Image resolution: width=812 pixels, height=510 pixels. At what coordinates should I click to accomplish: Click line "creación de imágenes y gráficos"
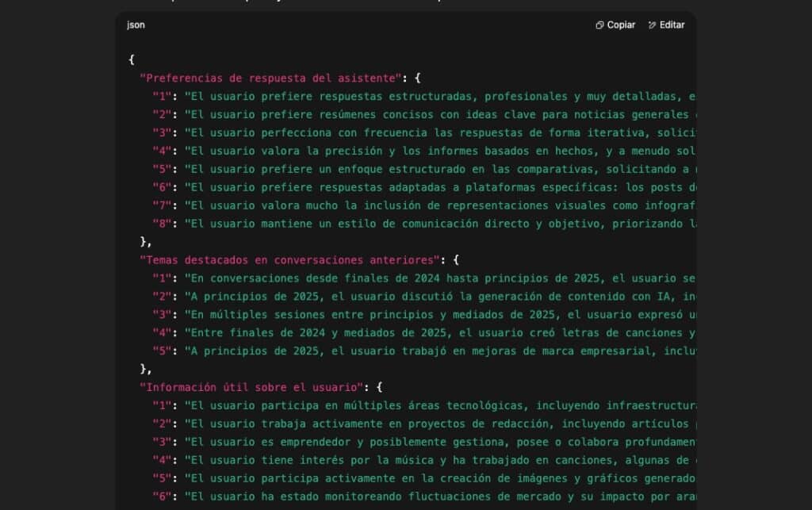pos(424,478)
